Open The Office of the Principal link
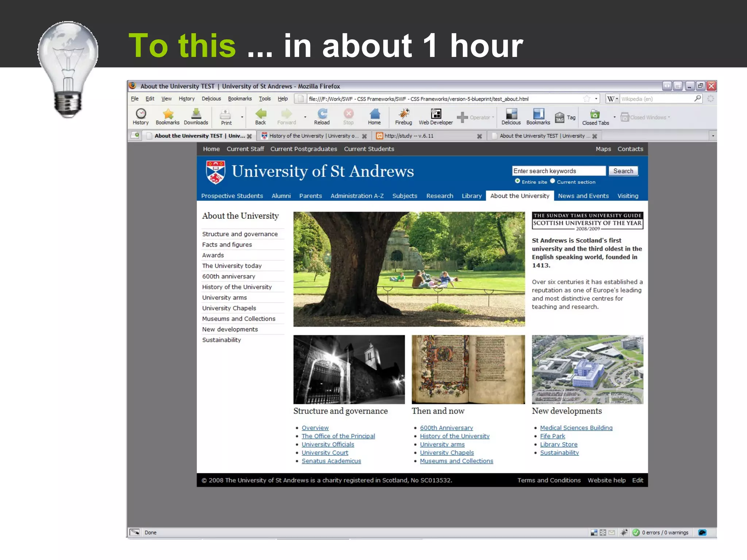747x560 pixels. pyautogui.click(x=338, y=436)
